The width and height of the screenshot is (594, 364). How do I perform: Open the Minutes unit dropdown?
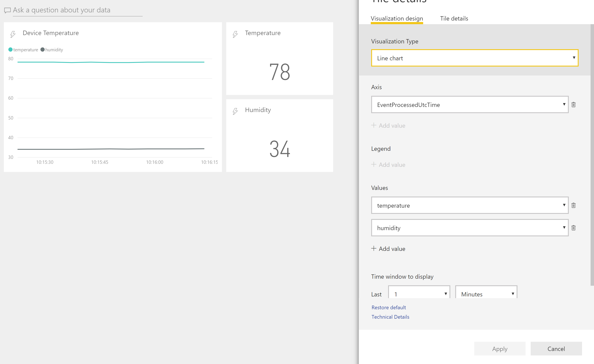(x=486, y=292)
